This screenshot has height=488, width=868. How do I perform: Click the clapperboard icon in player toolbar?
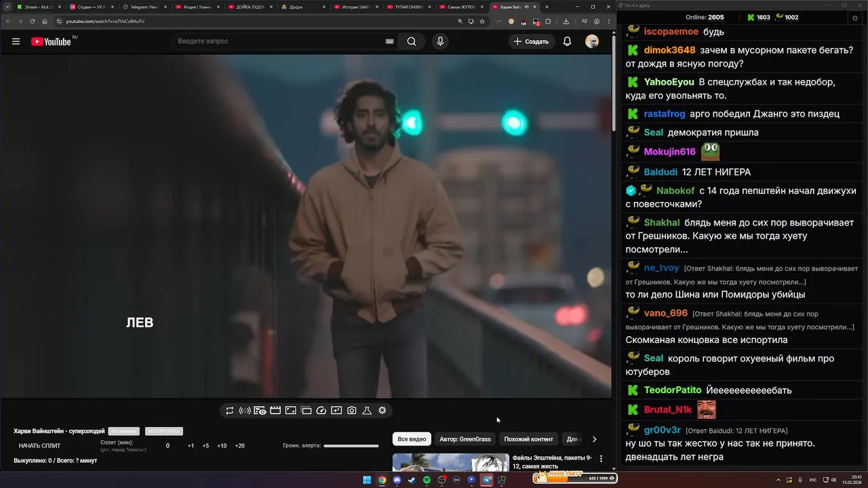point(275,411)
